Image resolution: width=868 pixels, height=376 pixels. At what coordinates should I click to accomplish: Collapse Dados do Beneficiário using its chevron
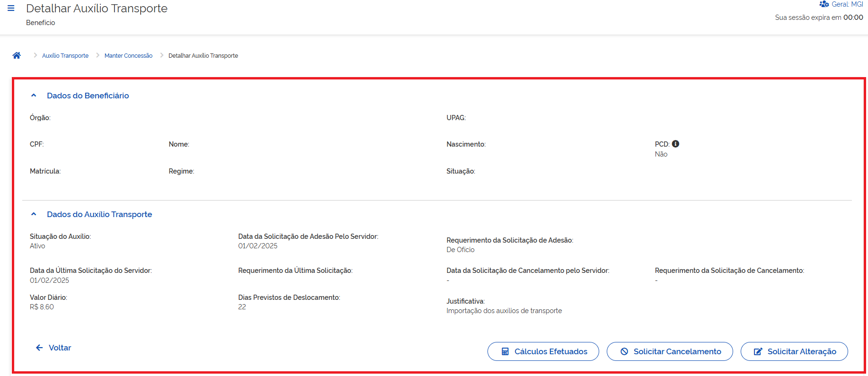tap(34, 96)
